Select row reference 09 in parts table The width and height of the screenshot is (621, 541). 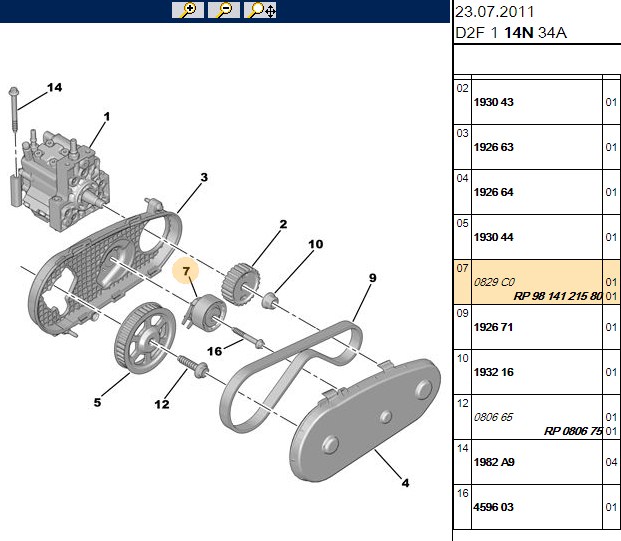point(462,313)
